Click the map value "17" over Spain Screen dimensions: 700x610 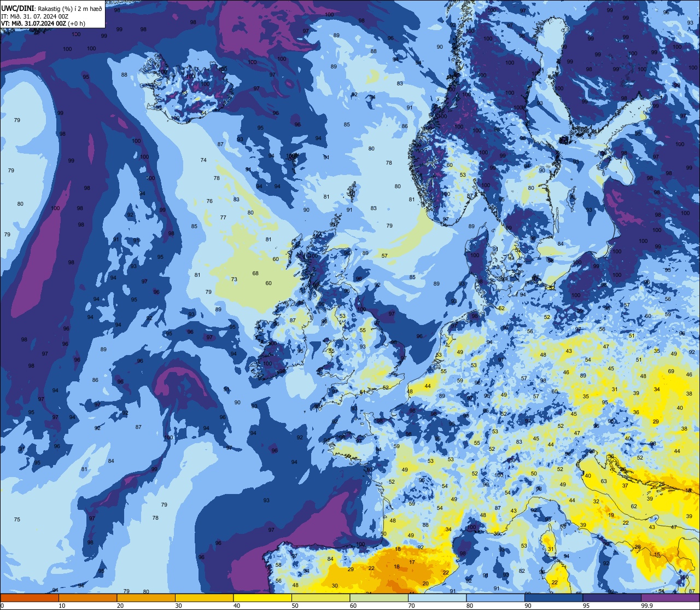click(412, 562)
